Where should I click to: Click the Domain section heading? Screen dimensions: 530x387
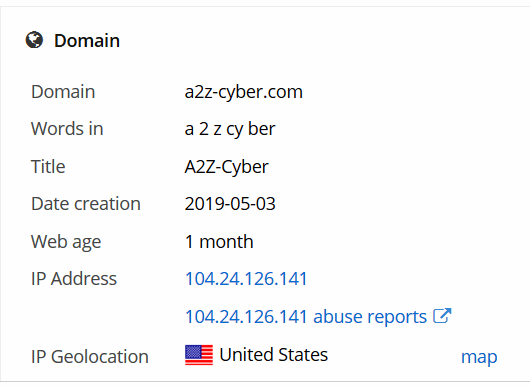click(87, 41)
